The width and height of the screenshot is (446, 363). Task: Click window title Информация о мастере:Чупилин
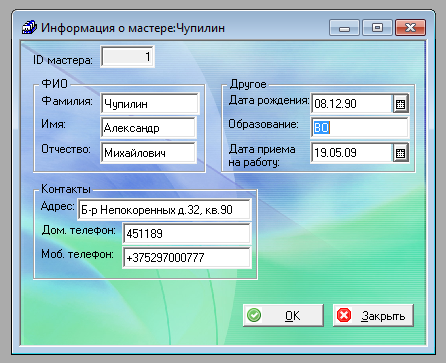pyautogui.click(x=133, y=28)
